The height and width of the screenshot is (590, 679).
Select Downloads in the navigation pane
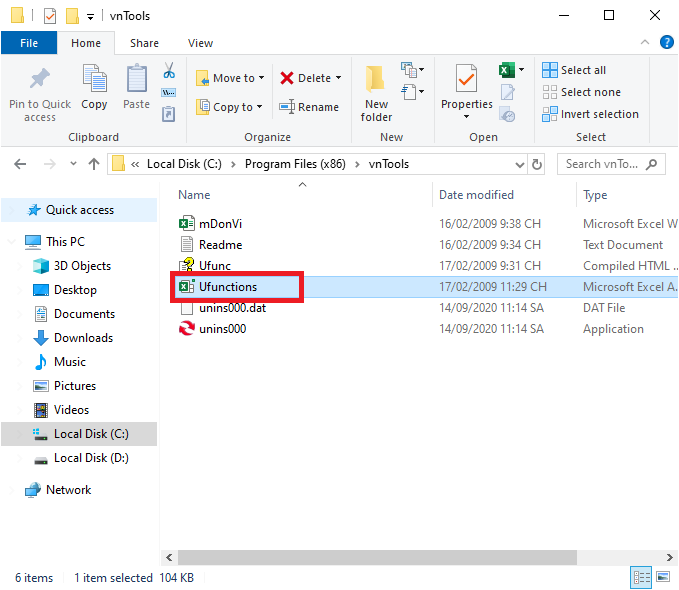coord(83,338)
